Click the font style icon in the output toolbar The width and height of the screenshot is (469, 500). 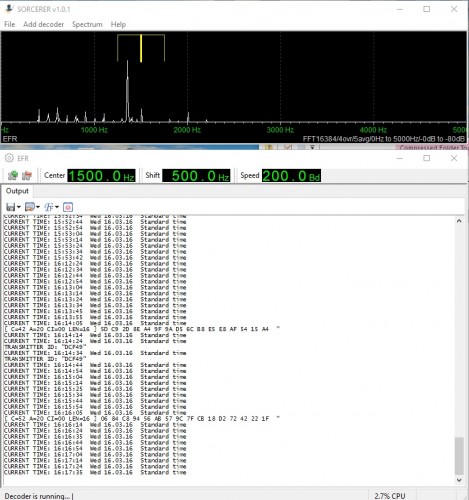pyautogui.click(x=49, y=207)
